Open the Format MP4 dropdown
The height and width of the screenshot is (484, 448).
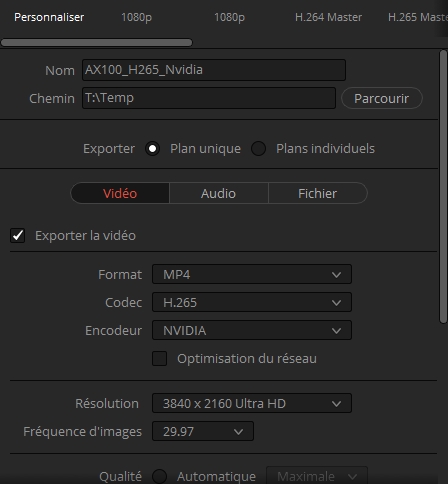pyautogui.click(x=252, y=274)
